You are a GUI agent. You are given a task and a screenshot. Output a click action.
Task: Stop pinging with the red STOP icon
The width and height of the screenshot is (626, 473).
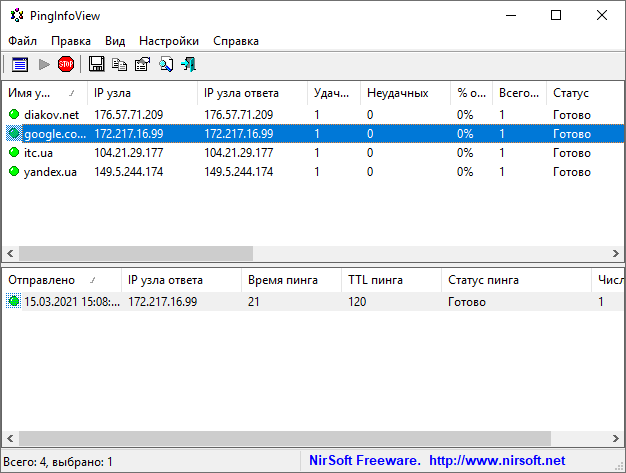66,64
